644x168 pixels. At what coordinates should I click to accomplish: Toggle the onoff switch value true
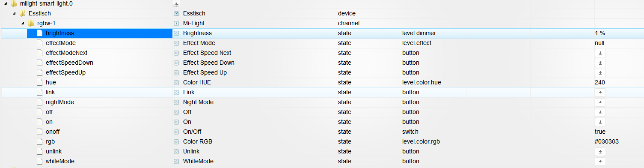click(x=600, y=132)
